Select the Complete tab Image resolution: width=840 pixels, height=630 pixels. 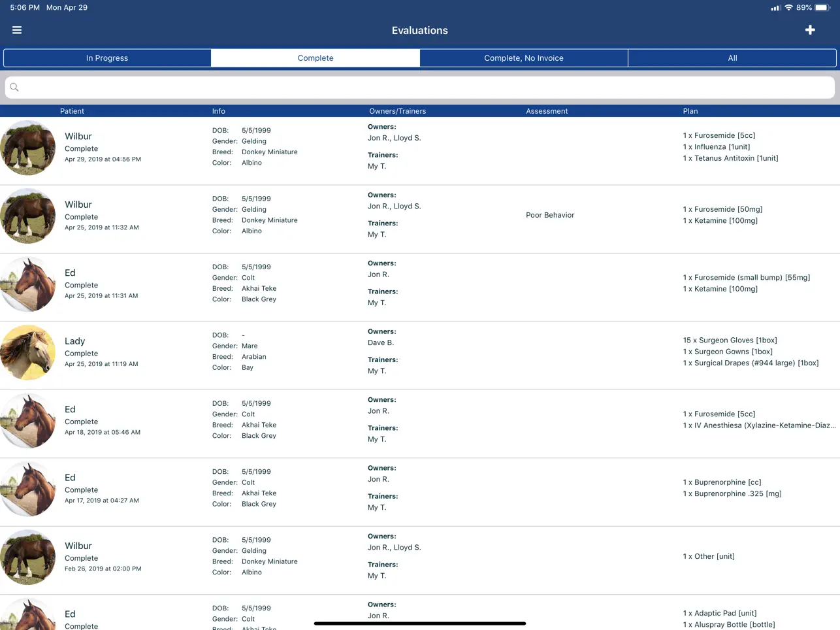[x=315, y=58]
